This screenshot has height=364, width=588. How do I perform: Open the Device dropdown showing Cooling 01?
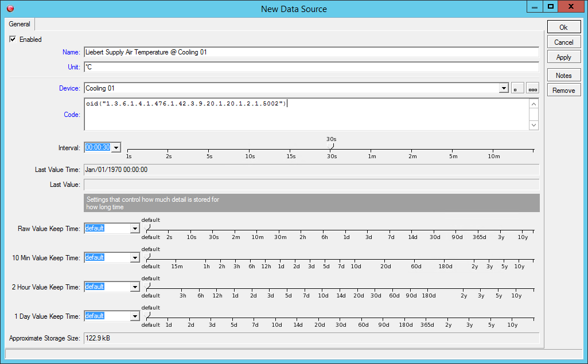click(x=504, y=88)
